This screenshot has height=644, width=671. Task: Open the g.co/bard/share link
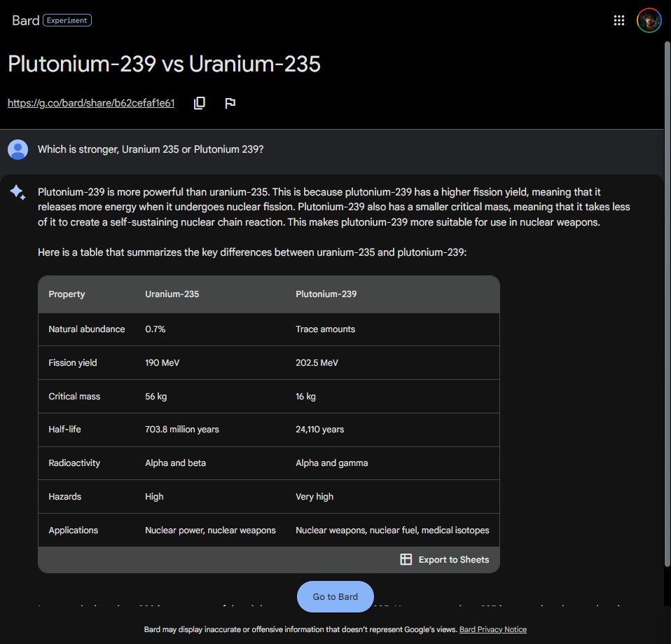pos(91,103)
